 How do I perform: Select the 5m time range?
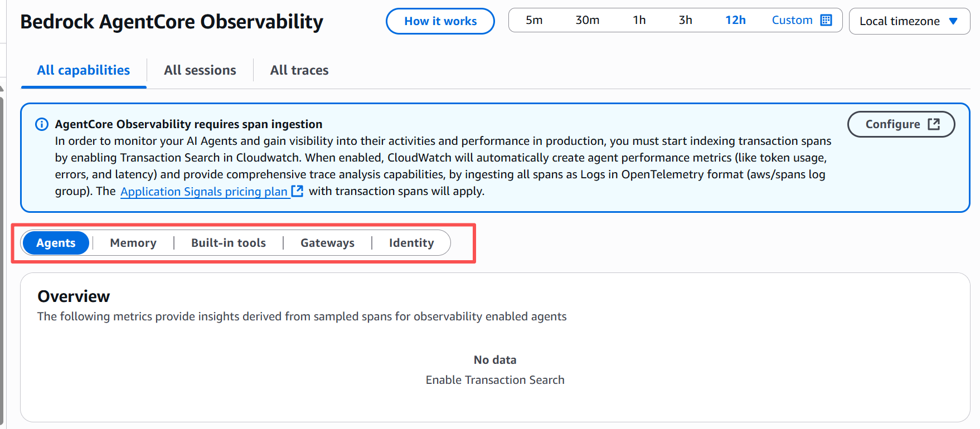[534, 20]
